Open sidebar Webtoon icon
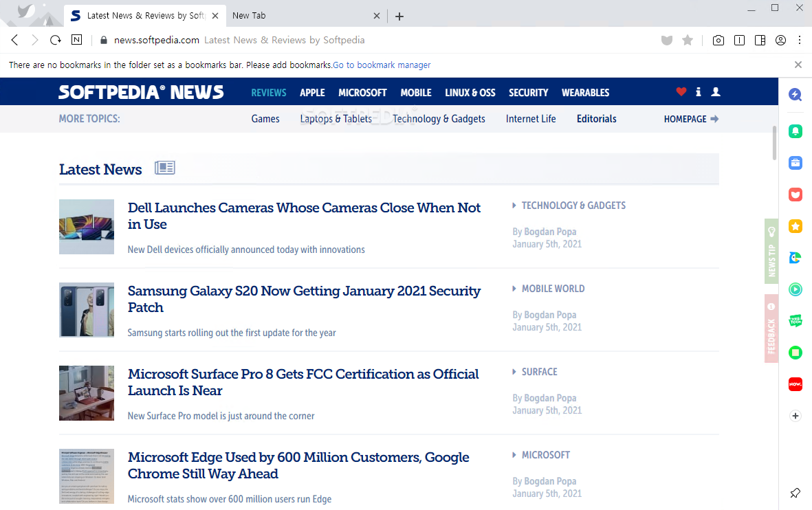The image size is (812, 510). 795,321
